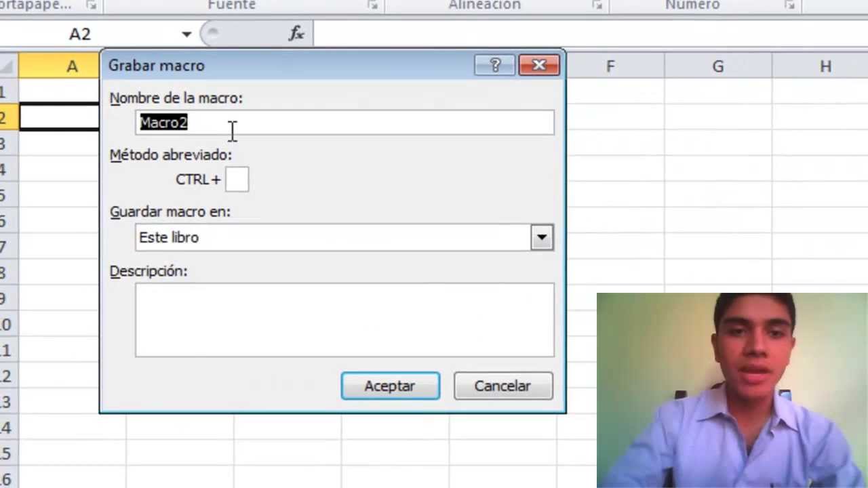Open the Alineación group dialog launcher

pos(597,5)
